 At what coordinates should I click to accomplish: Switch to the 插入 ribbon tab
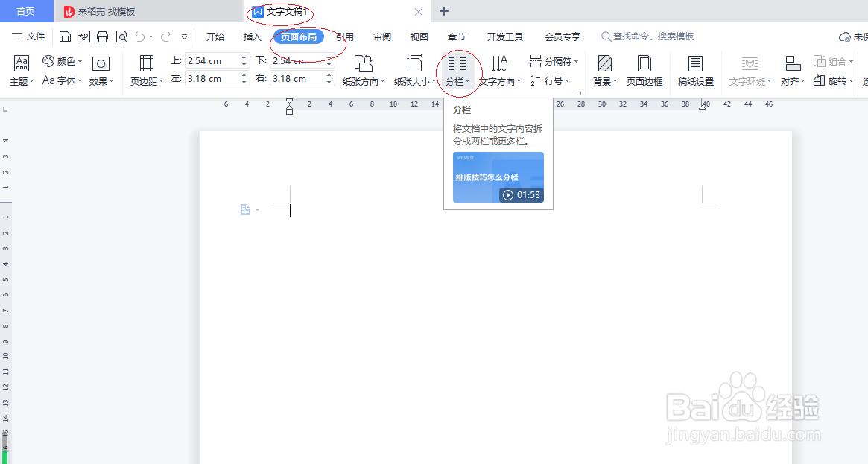tap(251, 36)
